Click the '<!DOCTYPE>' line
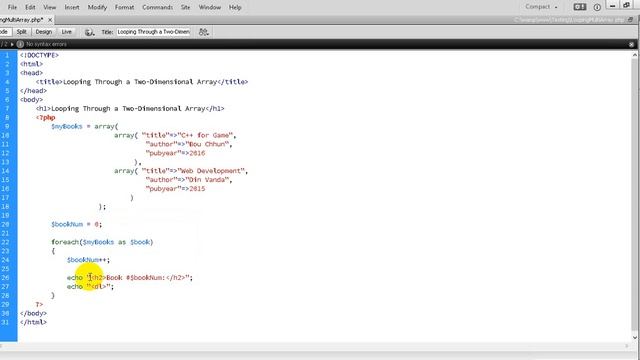 click(39, 55)
